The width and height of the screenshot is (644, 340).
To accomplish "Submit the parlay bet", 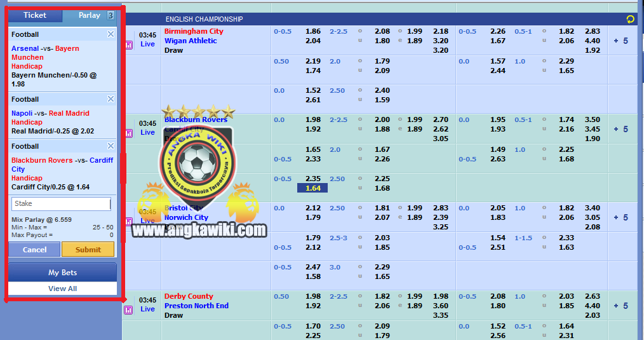I will click(x=88, y=250).
